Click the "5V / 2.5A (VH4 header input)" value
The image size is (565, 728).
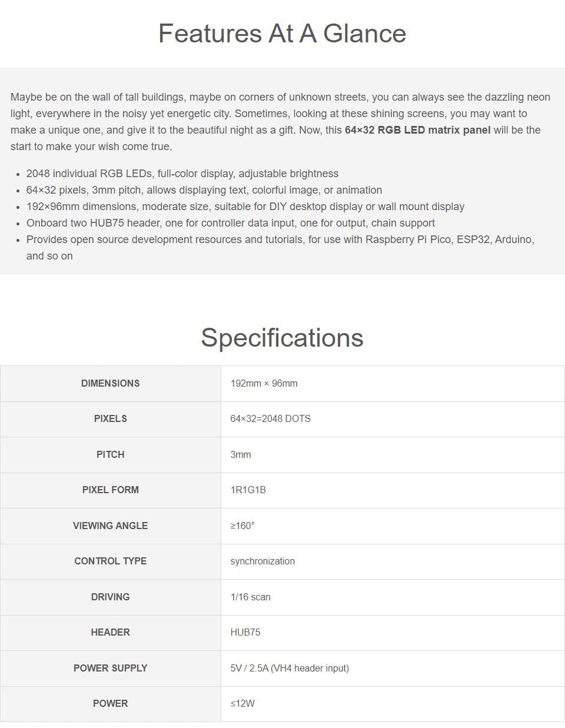point(290,668)
